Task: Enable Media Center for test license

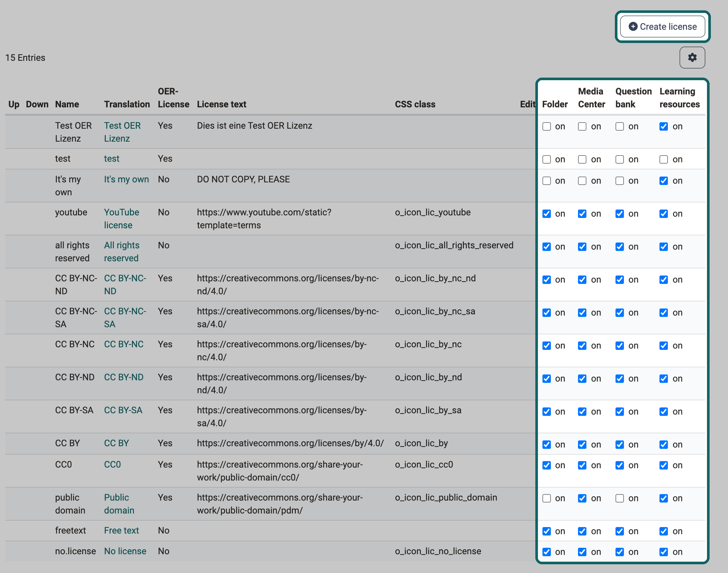Action: [x=582, y=159]
